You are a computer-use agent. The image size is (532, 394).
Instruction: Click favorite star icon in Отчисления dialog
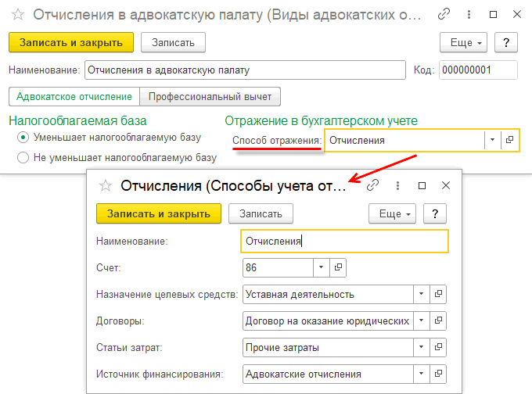click(104, 185)
